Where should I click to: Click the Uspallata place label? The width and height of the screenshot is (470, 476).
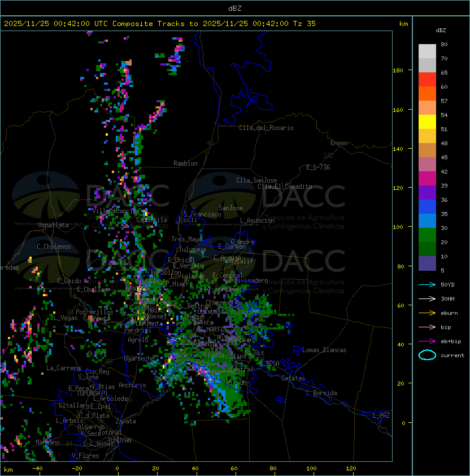click(54, 225)
